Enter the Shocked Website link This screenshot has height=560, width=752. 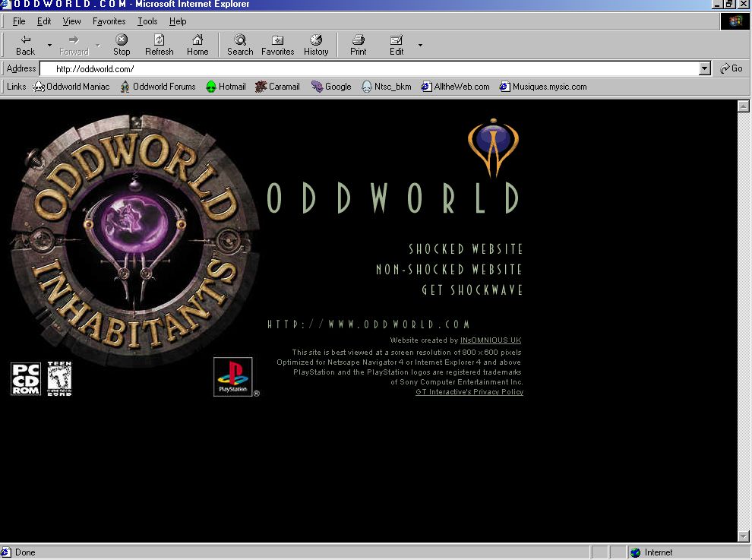[466, 249]
